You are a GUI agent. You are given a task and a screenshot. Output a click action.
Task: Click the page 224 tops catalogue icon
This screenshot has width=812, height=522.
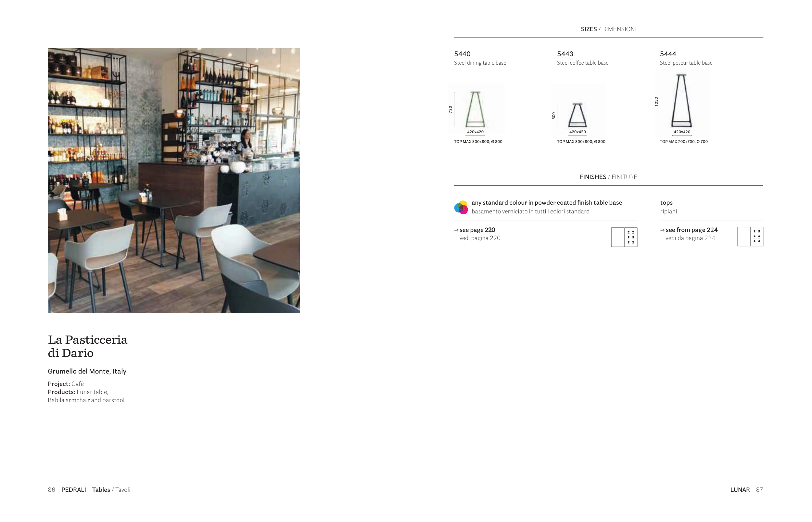(x=750, y=236)
